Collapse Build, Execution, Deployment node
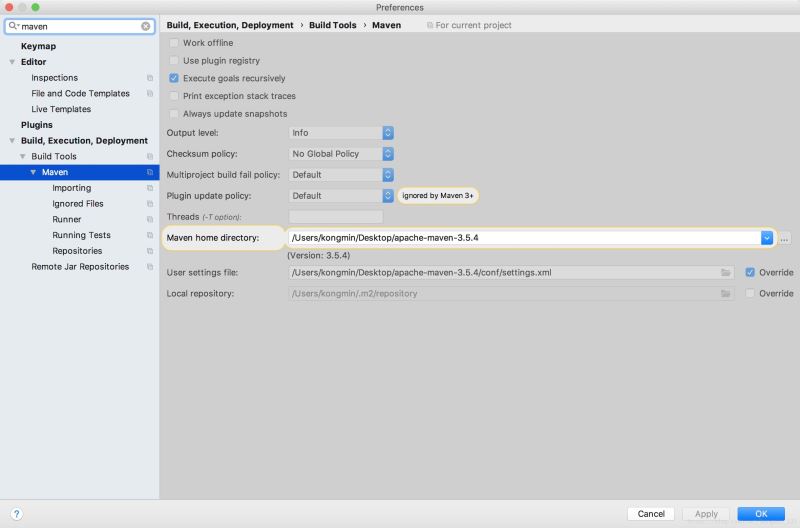Image resolution: width=800 pixels, height=528 pixels. pos(12,141)
